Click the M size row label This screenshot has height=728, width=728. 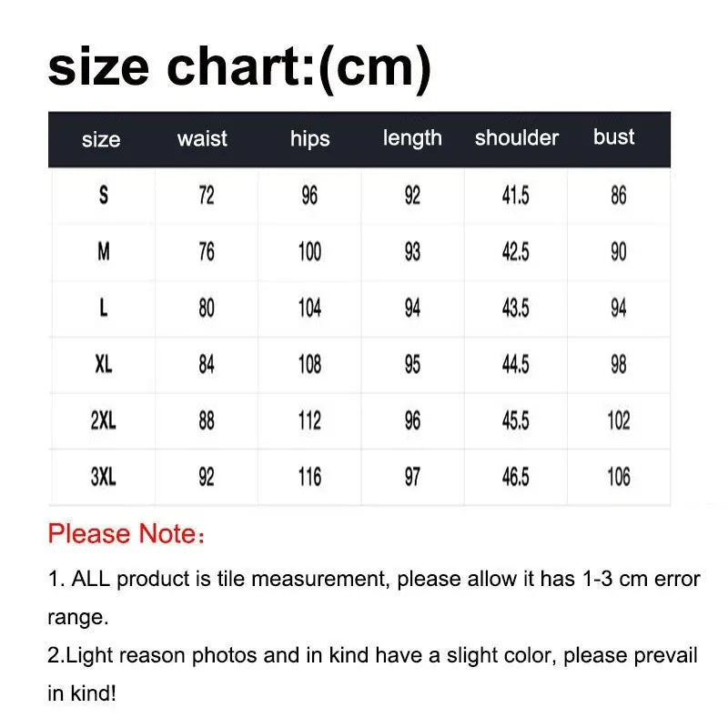103,252
